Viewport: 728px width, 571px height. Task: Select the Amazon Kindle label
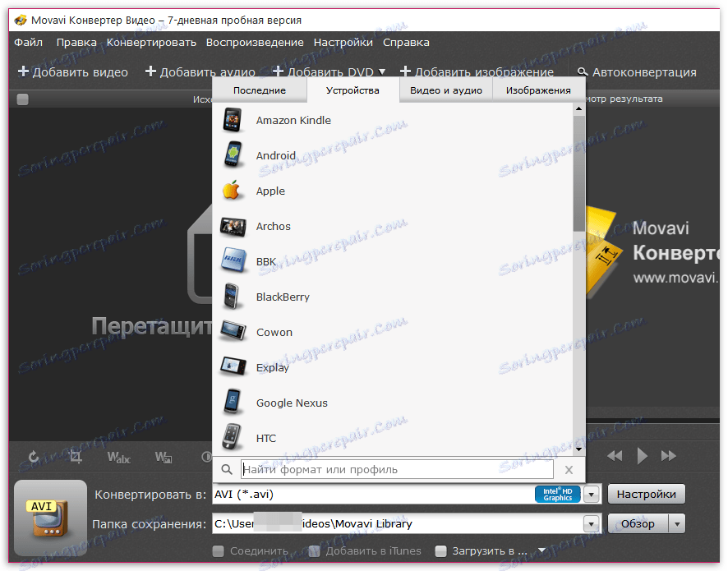pos(293,120)
